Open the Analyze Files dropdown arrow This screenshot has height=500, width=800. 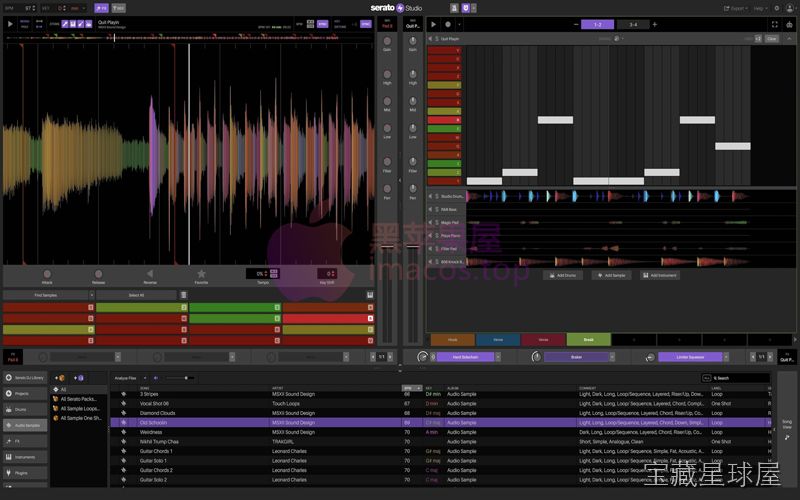coord(145,378)
